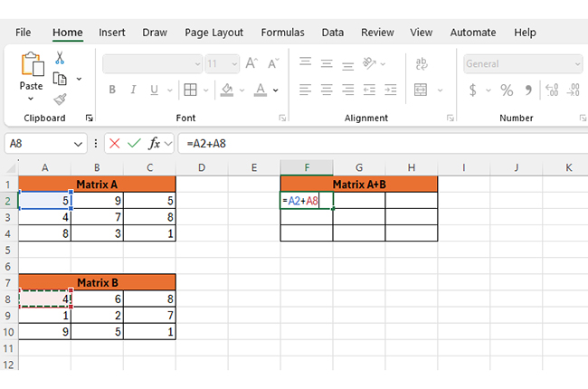Open the File menu
The width and height of the screenshot is (588, 389).
point(24,33)
